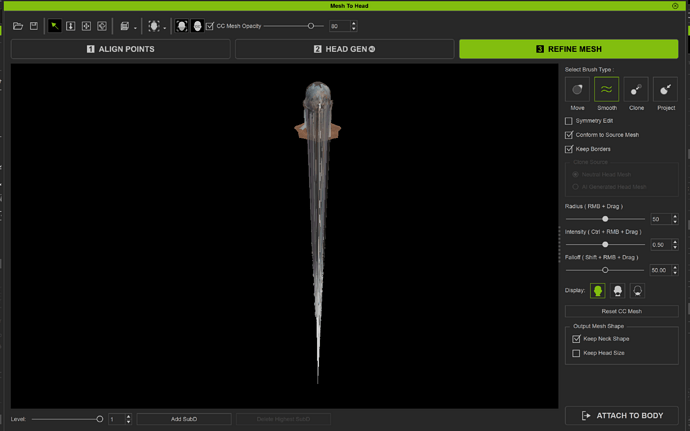Click the focus-on-head frame icon
The image size is (690, 431).
[x=181, y=26]
